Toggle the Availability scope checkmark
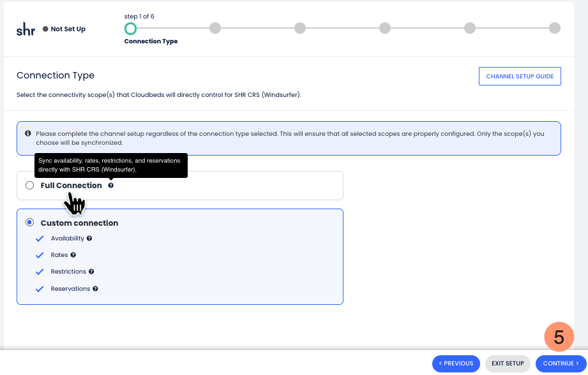Screen dimensions: 588x375 [x=38, y=239]
